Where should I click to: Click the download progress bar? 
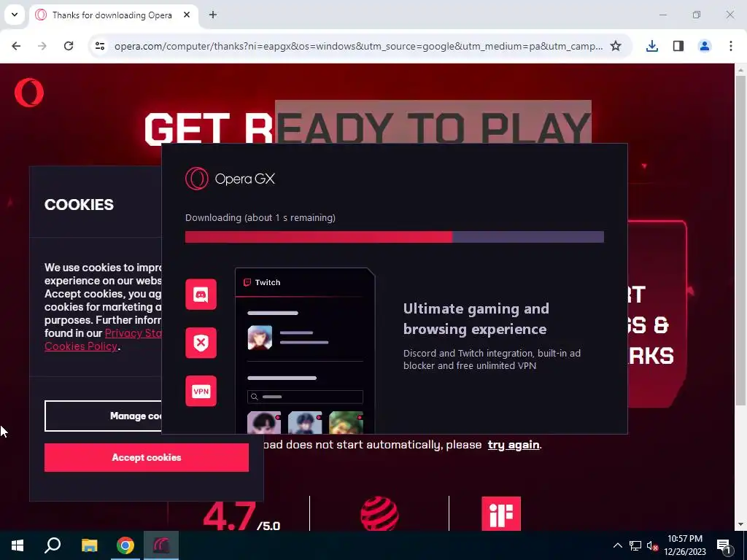point(395,237)
